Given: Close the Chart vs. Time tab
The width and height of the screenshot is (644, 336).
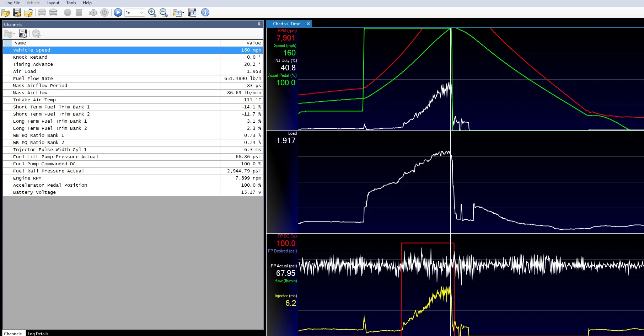Looking at the screenshot, I should click(308, 24).
